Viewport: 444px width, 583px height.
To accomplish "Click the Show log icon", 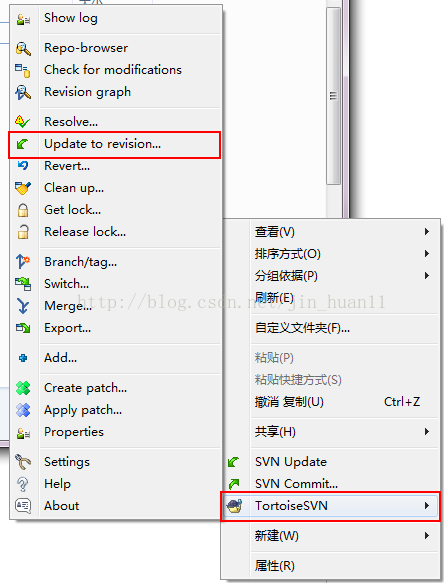I will (23, 19).
